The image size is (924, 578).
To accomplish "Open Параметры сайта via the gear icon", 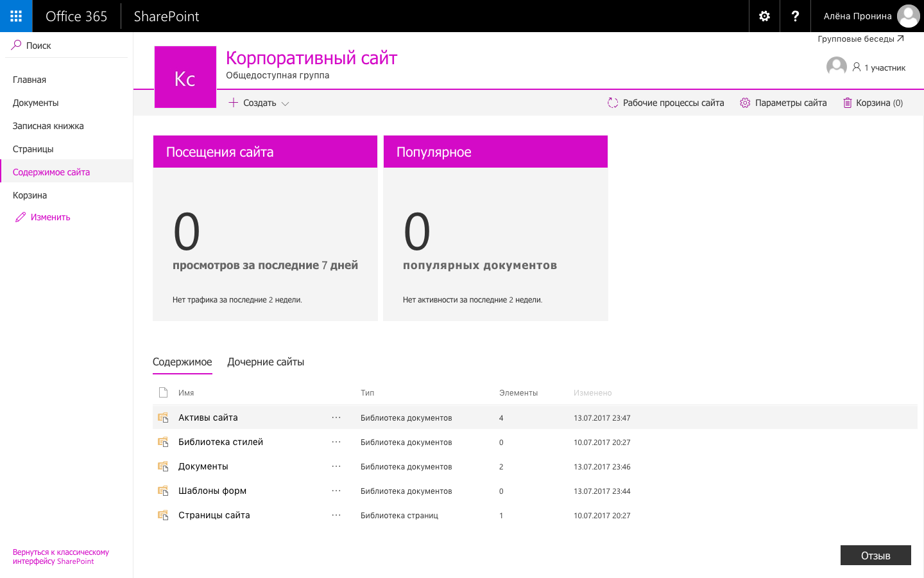I will click(744, 102).
